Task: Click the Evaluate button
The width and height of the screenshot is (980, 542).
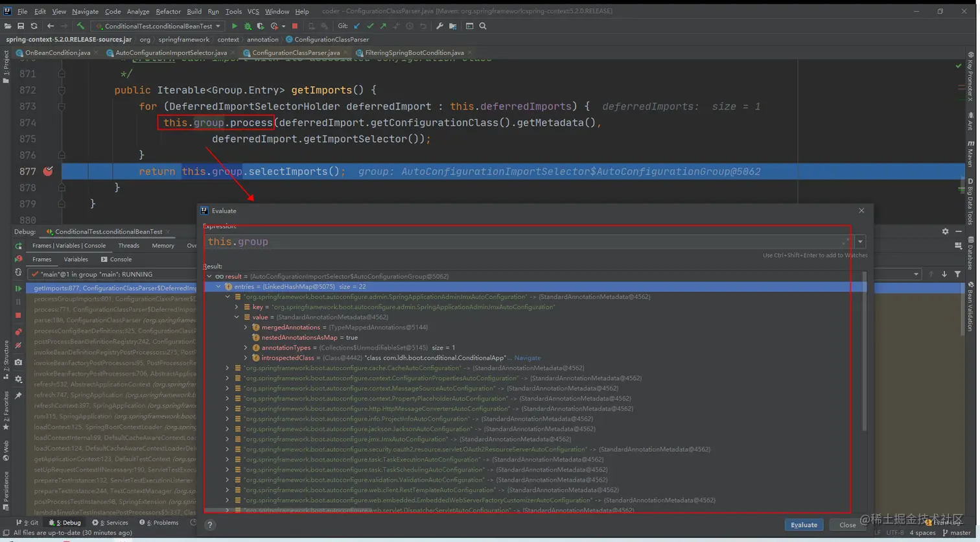Action: pos(804,524)
